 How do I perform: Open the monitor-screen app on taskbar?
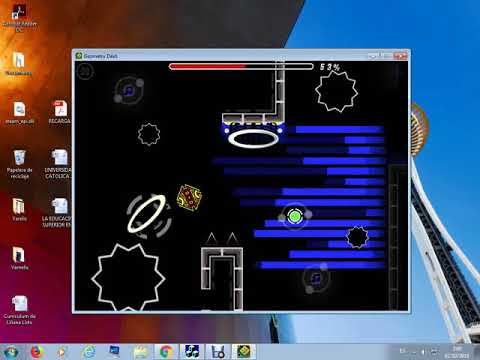(x=114, y=351)
